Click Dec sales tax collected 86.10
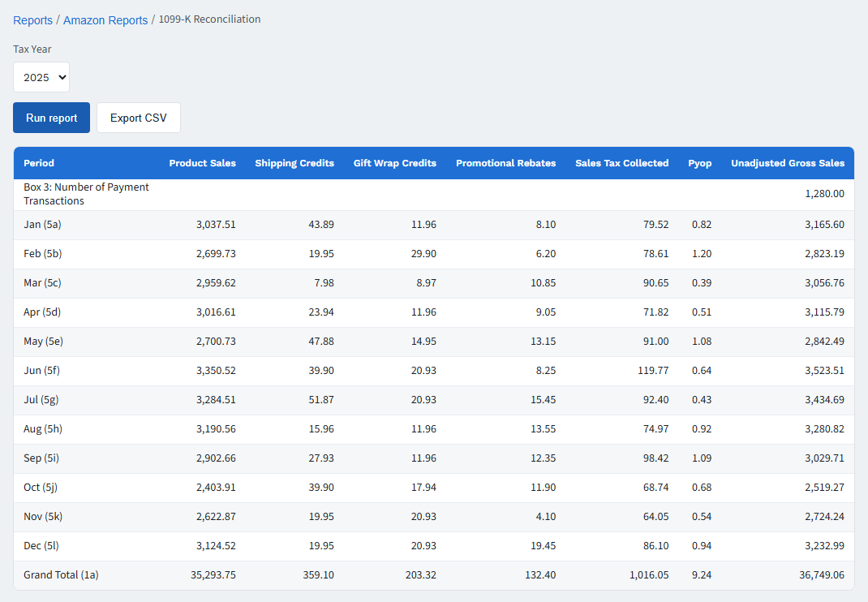 click(x=656, y=545)
